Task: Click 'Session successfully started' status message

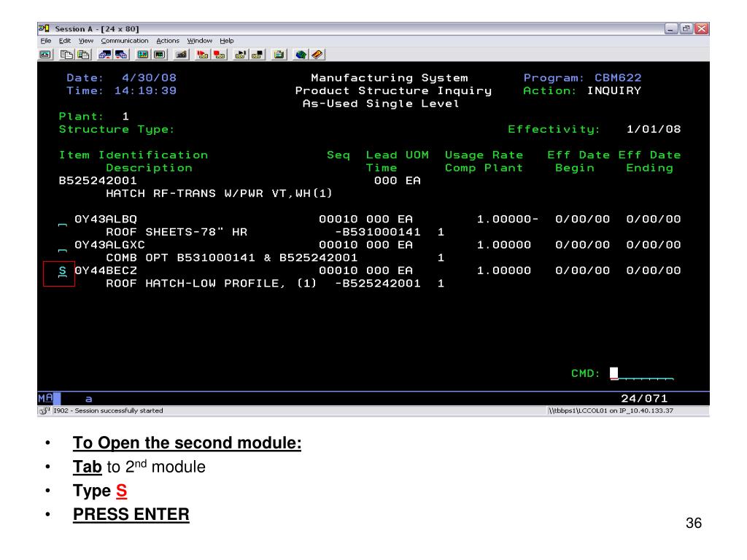Action: 119,411
